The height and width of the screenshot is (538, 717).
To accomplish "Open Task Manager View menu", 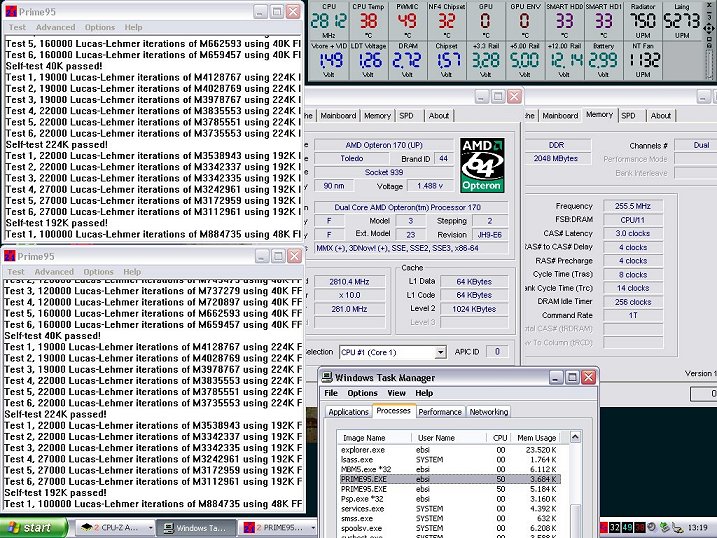I will (396, 393).
